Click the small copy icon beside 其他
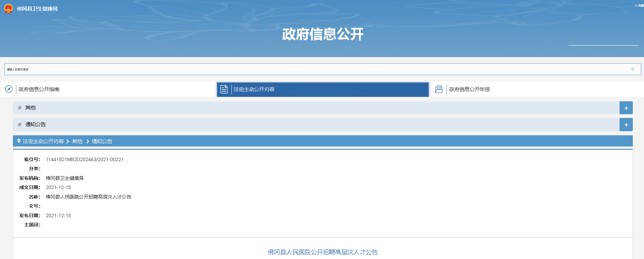The width and height of the screenshot is (644, 259). (x=20, y=108)
